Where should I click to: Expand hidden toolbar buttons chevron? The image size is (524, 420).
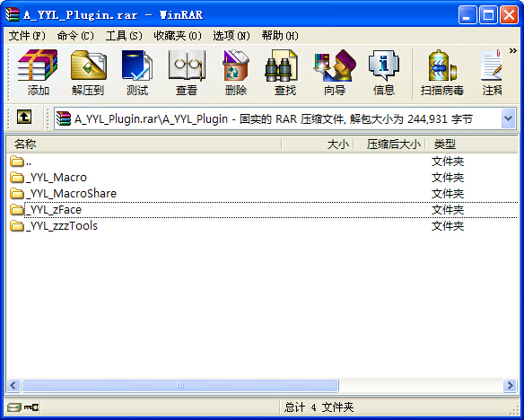(512, 51)
